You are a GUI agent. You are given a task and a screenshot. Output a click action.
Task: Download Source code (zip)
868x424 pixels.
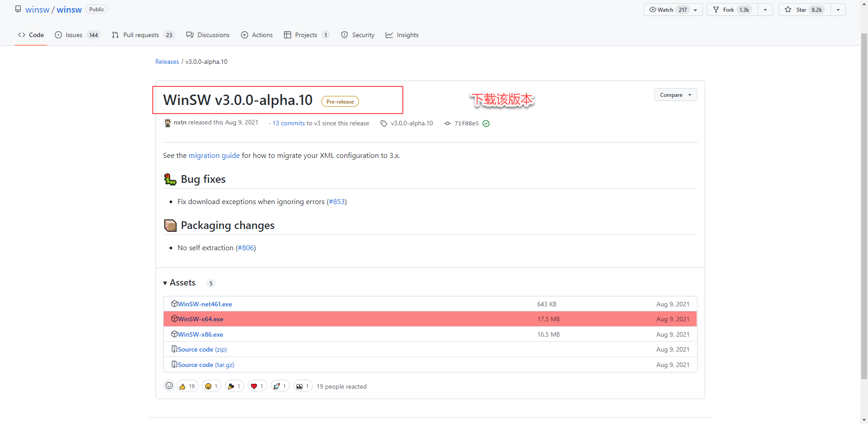(202, 349)
